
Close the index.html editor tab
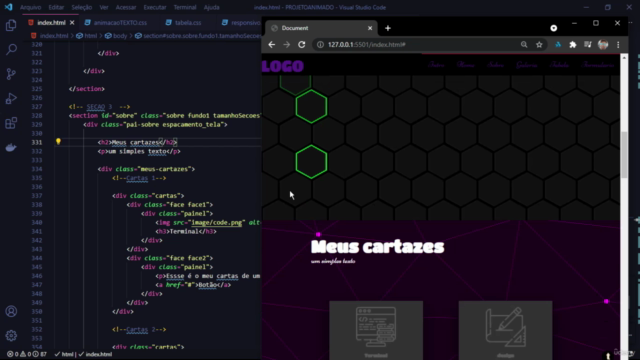click(x=72, y=22)
